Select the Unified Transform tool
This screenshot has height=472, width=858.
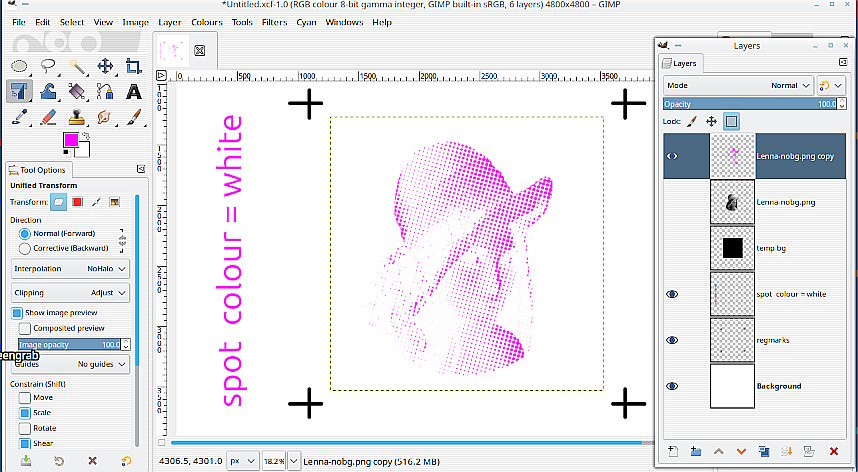(20, 91)
